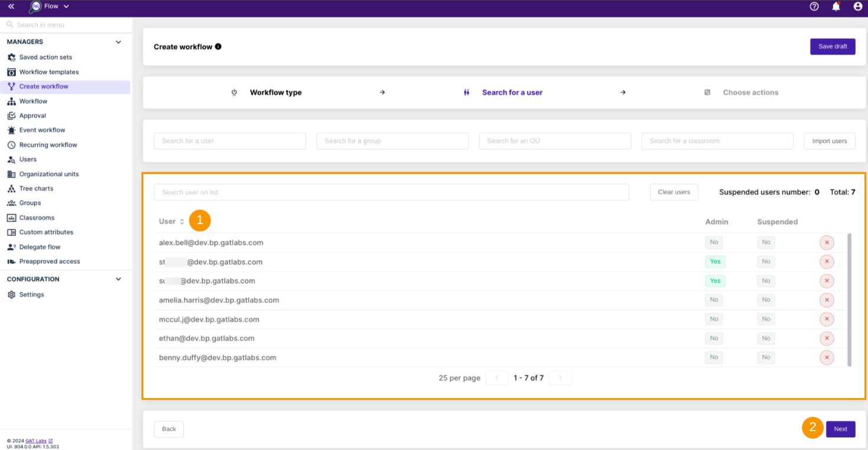The image size is (868, 450).
Task: Click the Search for an OU input
Action: coord(555,141)
